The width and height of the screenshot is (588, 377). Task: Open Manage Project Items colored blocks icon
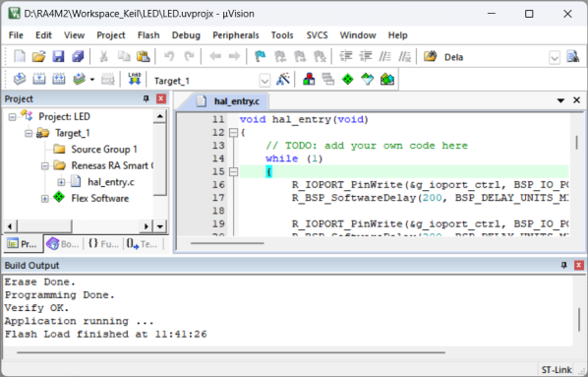tap(309, 79)
